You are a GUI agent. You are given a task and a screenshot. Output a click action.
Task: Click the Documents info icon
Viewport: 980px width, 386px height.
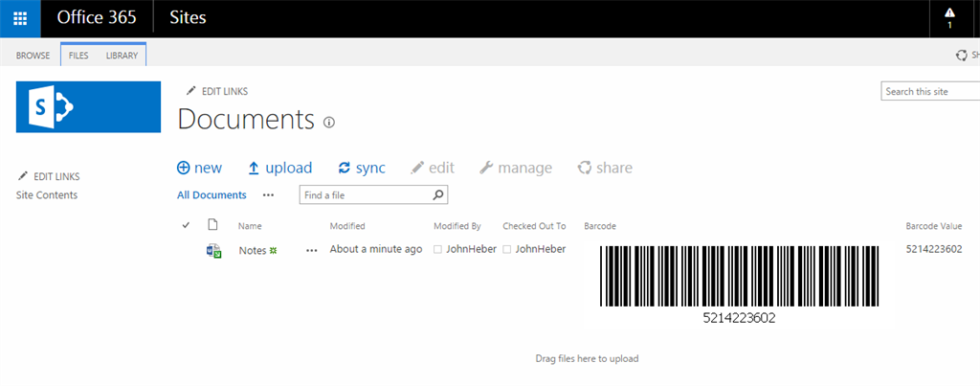tap(329, 123)
